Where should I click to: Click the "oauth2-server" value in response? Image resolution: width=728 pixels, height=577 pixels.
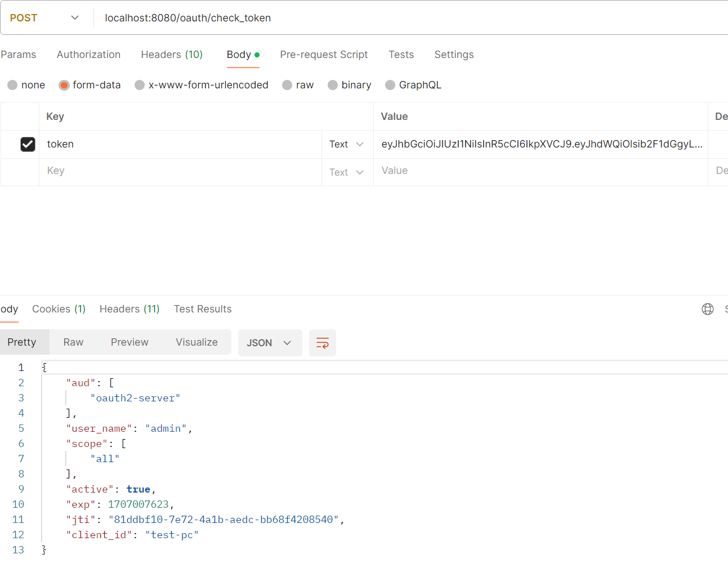135,398
